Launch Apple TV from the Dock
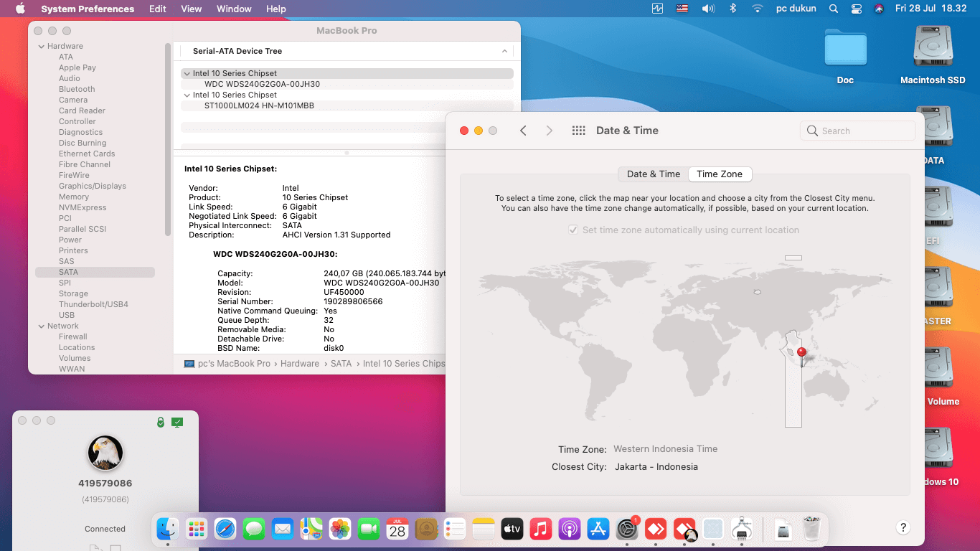The image size is (980, 551). click(512, 529)
